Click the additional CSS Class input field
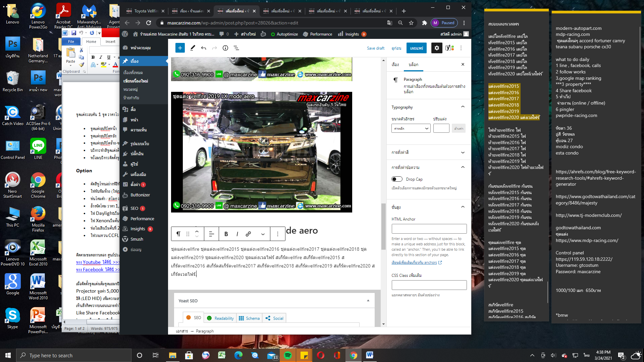644x362 pixels. click(429, 285)
